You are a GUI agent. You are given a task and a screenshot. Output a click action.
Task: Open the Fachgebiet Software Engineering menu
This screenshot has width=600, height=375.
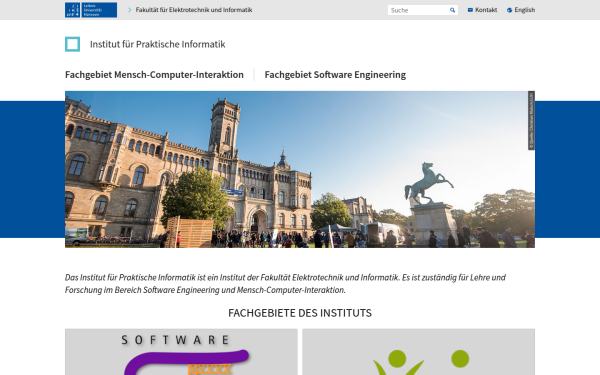335,75
